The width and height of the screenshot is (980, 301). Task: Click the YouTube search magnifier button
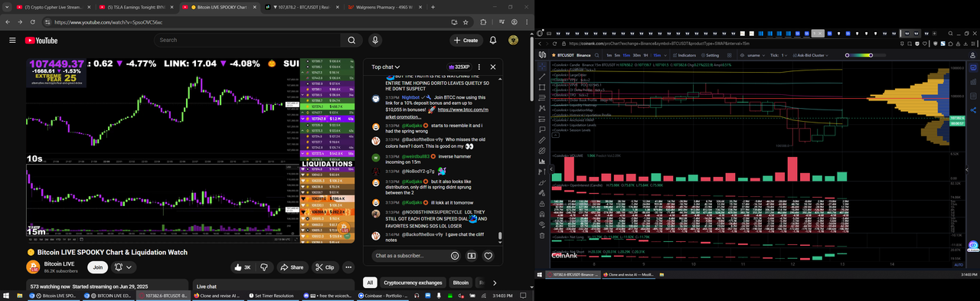[351, 41]
